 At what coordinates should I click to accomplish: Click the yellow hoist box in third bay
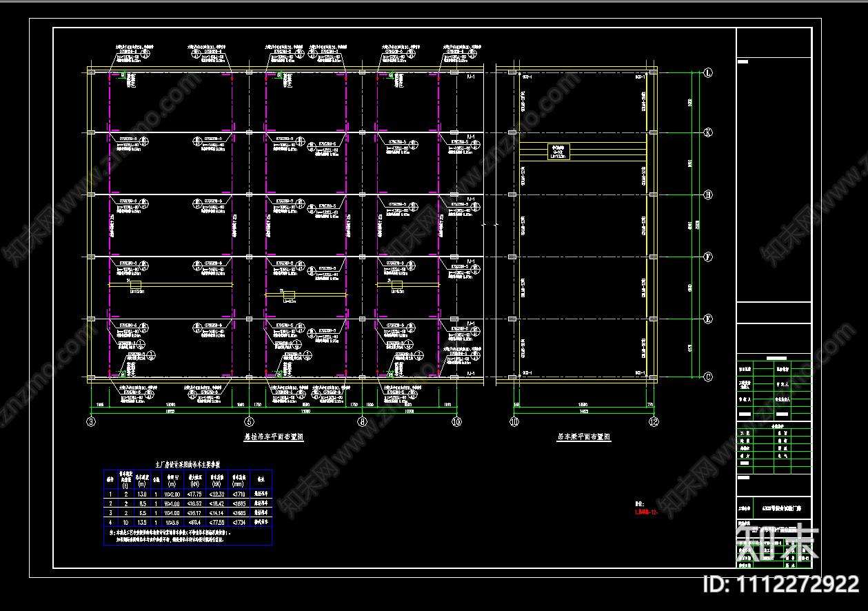tap(396, 285)
